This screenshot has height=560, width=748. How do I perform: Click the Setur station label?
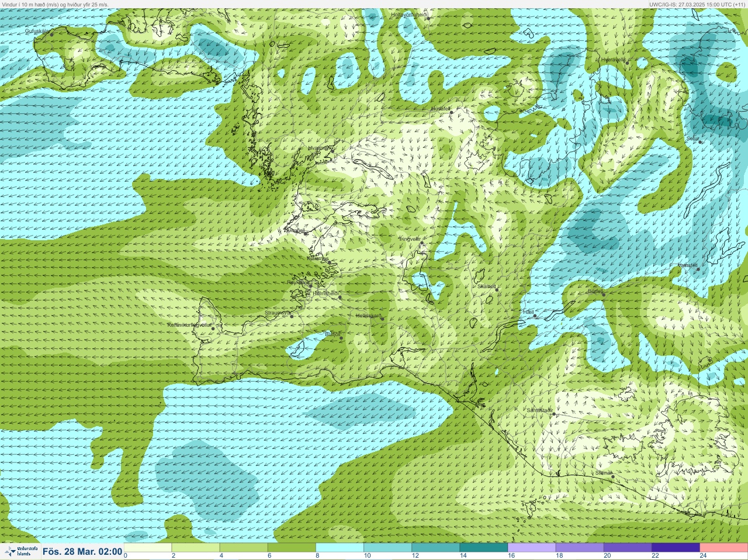point(693,139)
